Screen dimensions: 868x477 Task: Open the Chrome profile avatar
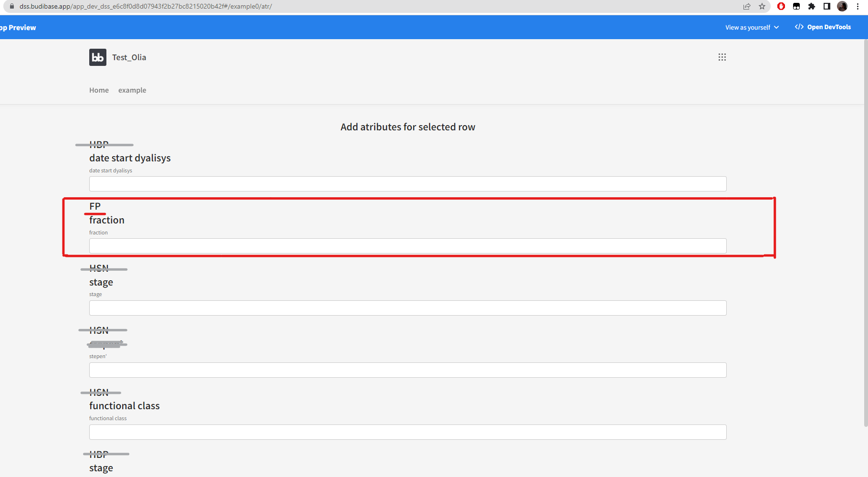click(842, 6)
